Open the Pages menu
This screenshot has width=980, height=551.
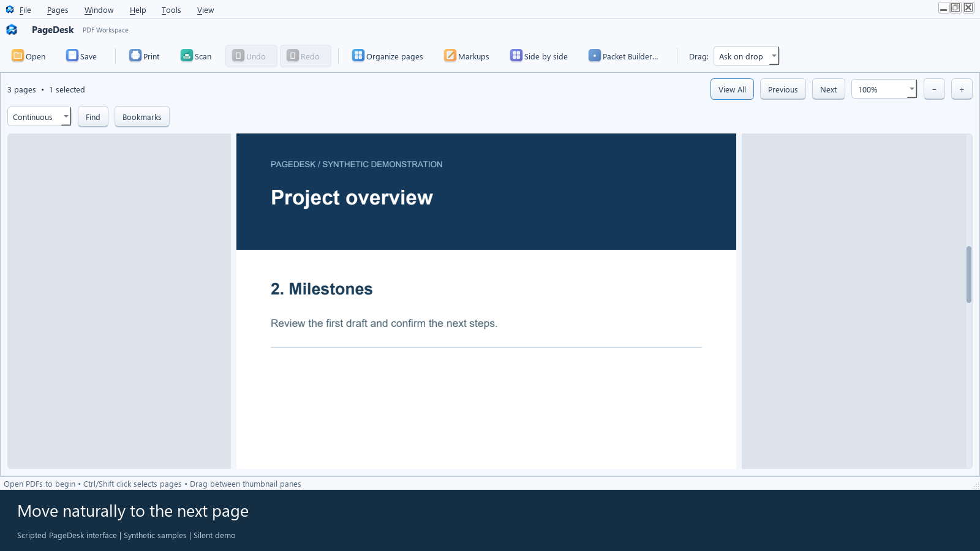click(x=58, y=10)
